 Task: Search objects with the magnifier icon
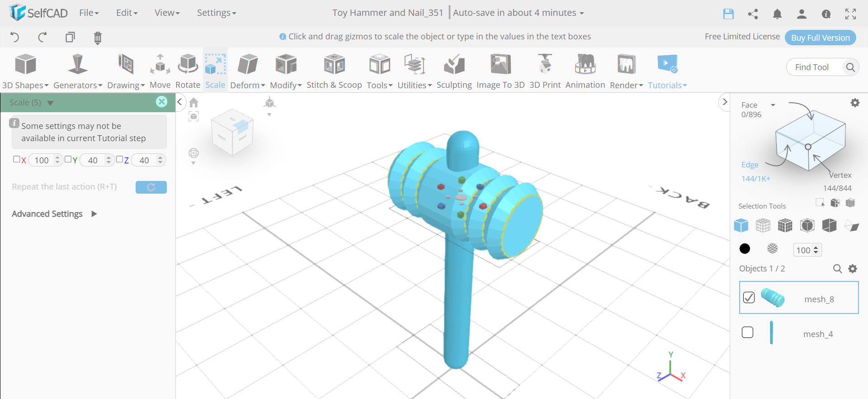point(837,269)
